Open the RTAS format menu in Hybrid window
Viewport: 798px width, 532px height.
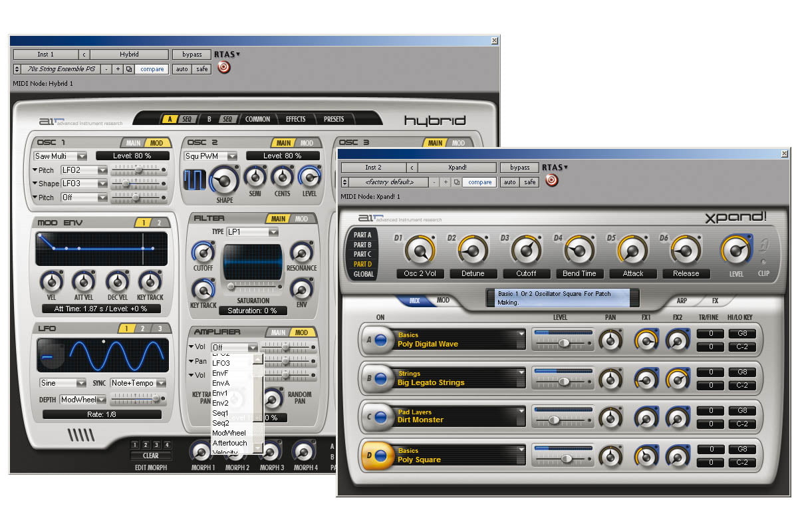pos(227,55)
